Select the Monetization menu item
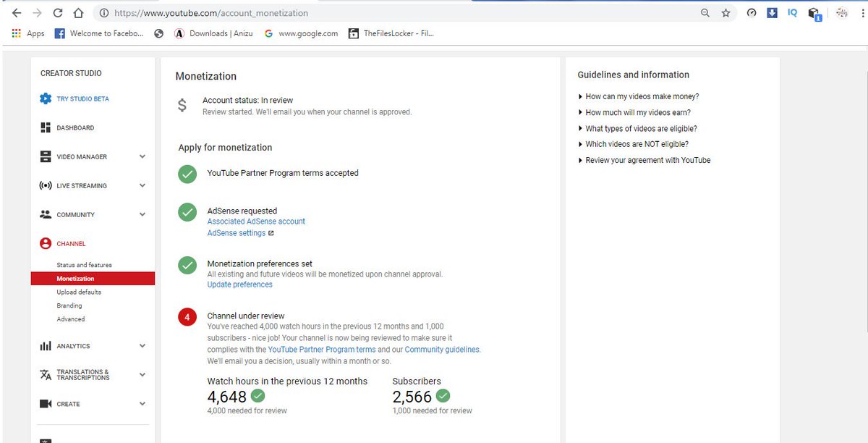Screen dimensions: 868x443 (x=93, y=279)
